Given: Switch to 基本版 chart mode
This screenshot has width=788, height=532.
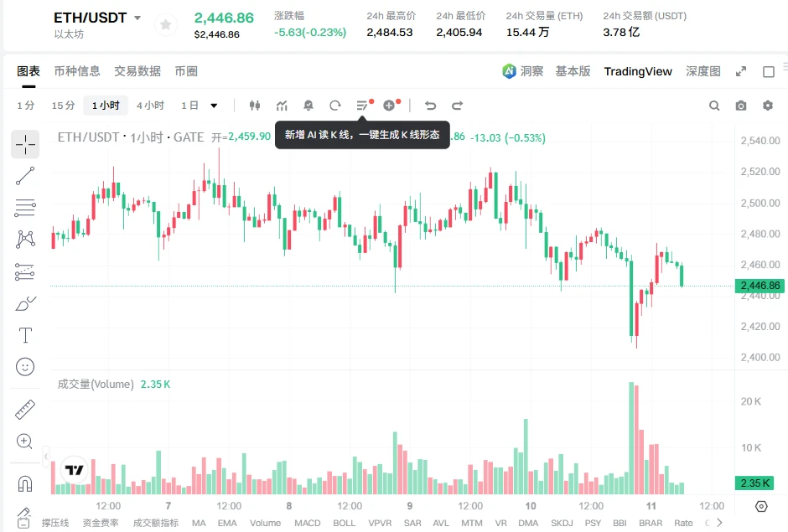Looking at the screenshot, I should coord(573,71).
